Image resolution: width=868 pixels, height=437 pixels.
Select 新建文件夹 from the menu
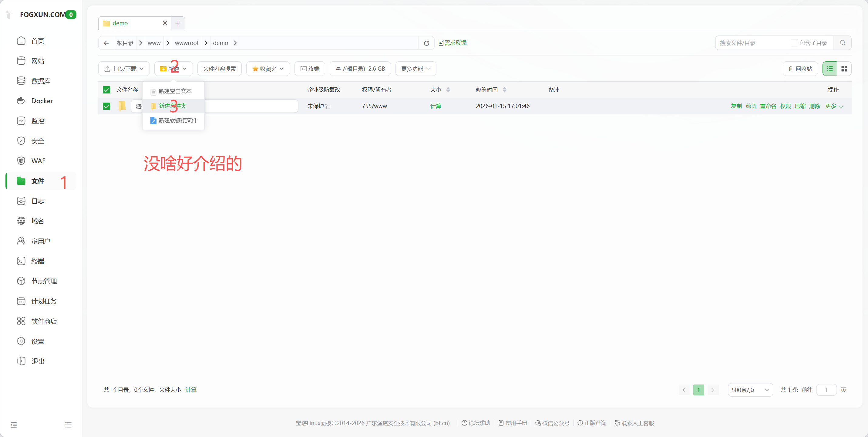click(173, 106)
